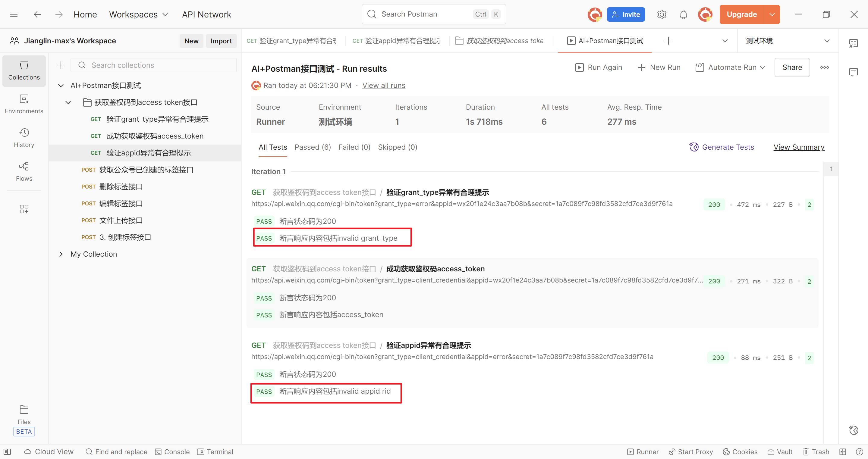Screen dimensions: 868x459
Task: Collapse the AI+Postman接口测试 collection
Action: click(61, 86)
